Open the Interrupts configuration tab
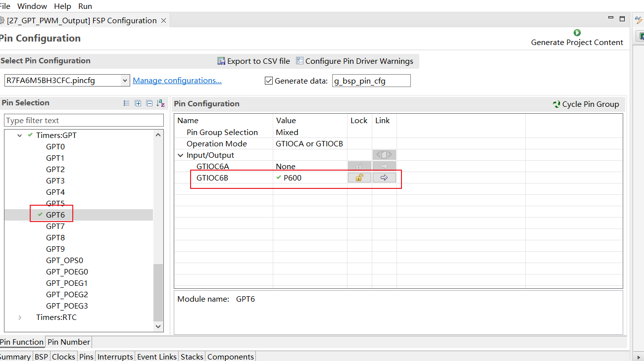The height and width of the screenshot is (361, 644). pos(115,357)
